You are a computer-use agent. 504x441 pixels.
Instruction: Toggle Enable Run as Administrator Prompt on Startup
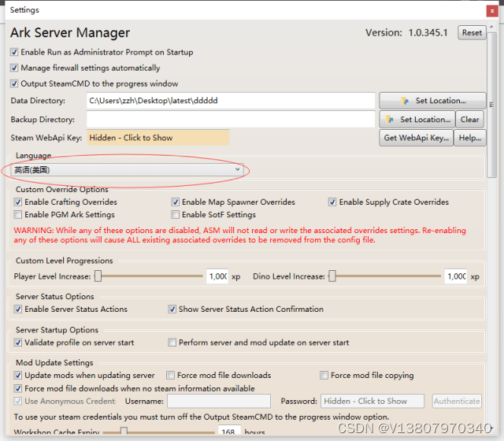pos(14,52)
